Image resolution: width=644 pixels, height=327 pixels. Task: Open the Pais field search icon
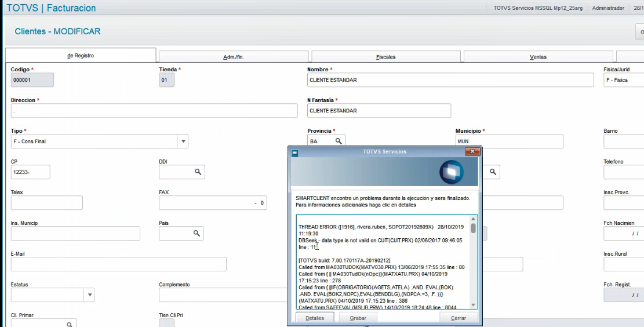click(197, 233)
